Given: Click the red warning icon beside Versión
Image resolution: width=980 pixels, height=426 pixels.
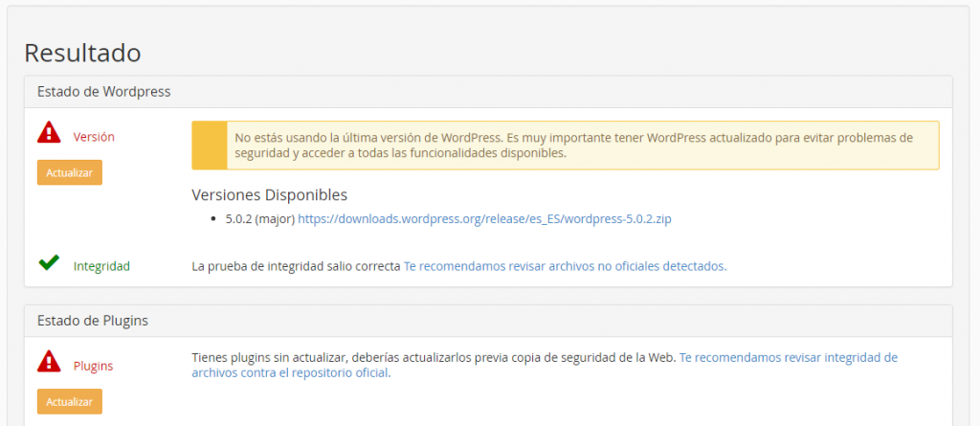Looking at the screenshot, I should pyautogui.click(x=49, y=133).
